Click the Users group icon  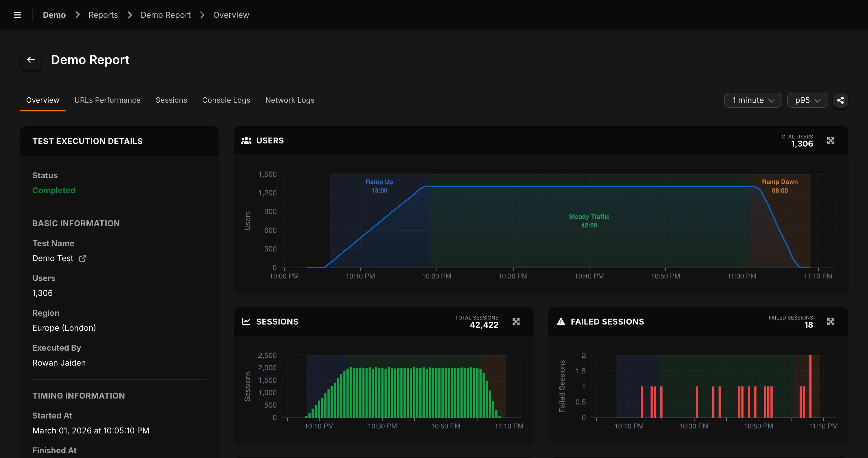click(246, 141)
